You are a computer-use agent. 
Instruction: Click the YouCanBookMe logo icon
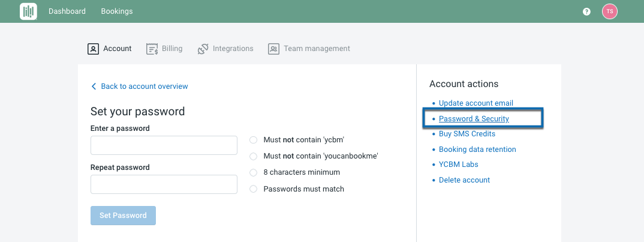click(x=28, y=11)
